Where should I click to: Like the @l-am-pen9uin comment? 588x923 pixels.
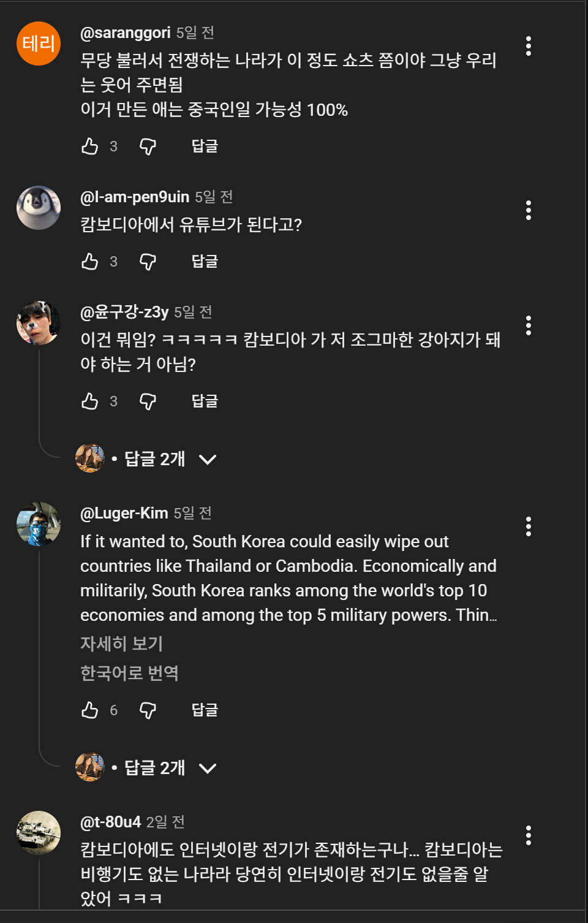click(x=90, y=262)
